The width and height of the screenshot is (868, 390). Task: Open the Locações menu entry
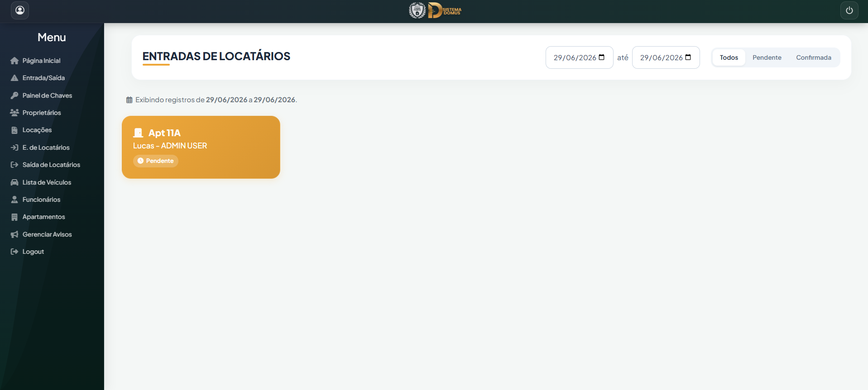(x=37, y=130)
